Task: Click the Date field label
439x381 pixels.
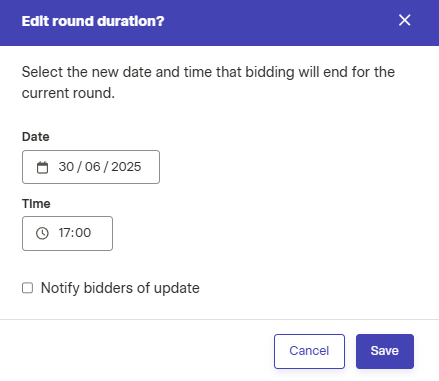Action: pos(36,137)
